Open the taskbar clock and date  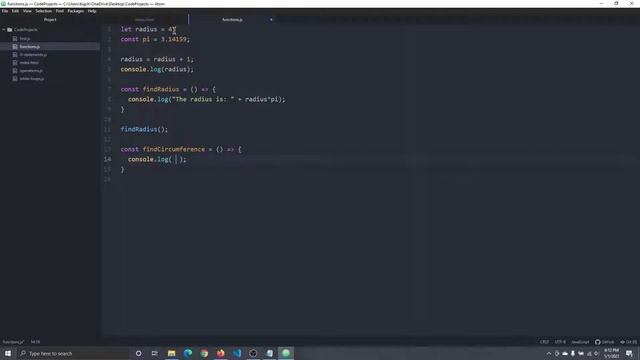click(611, 353)
